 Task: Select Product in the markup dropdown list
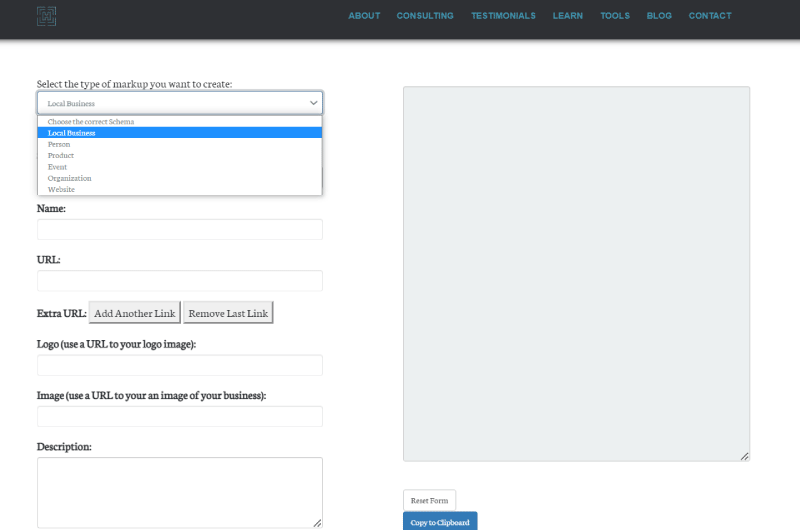point(61,155)
